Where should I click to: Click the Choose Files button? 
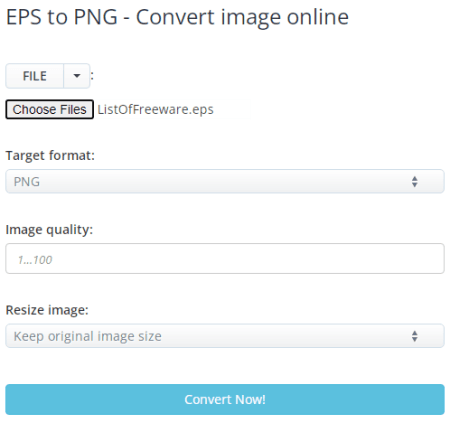(49, 109)
